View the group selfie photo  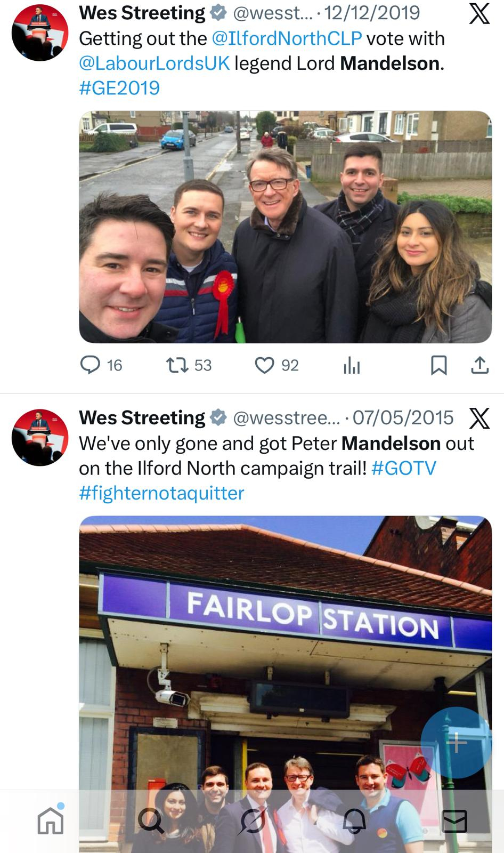pyautogui.click(x=286, y=227)
